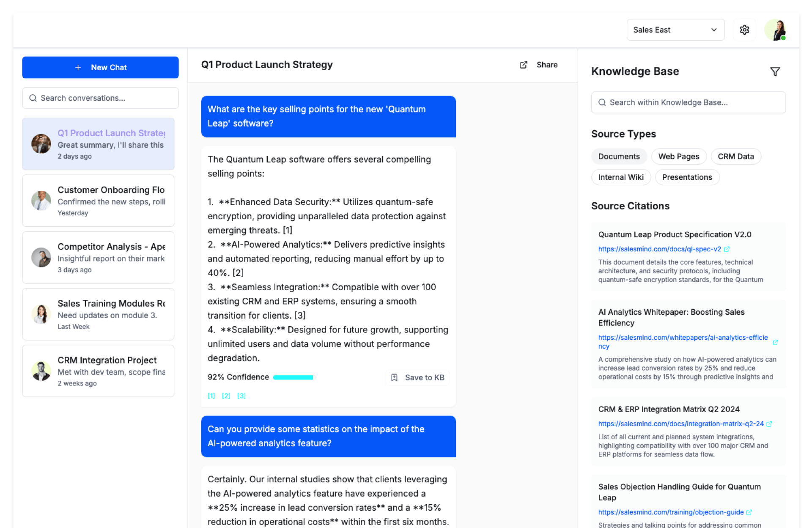Toggle the Web Pages source type chip

pyautogui.click(x=678, y=157)
